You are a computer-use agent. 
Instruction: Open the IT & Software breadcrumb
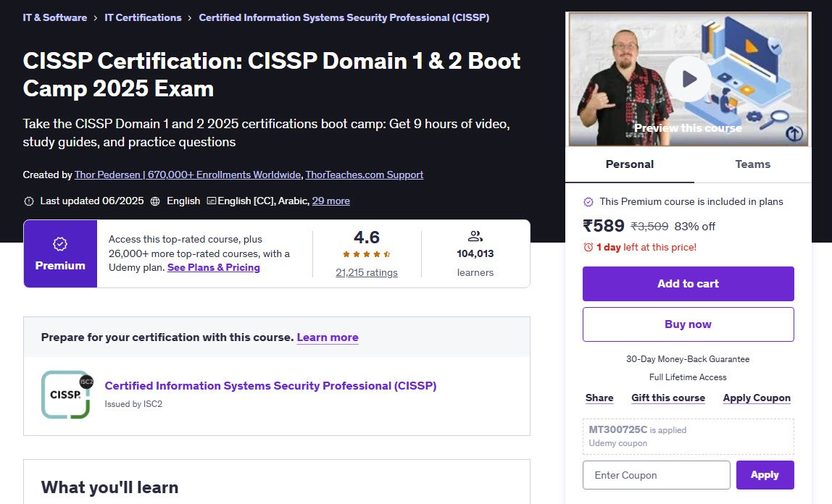54,17
